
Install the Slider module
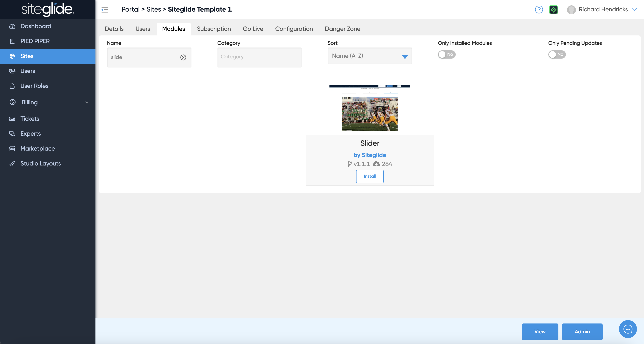[370, 176]
